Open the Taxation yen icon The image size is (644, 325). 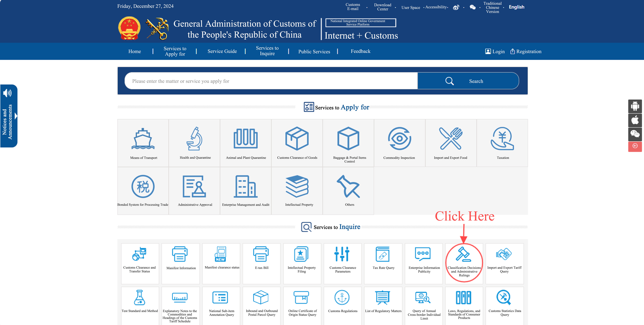click(502, 139)
